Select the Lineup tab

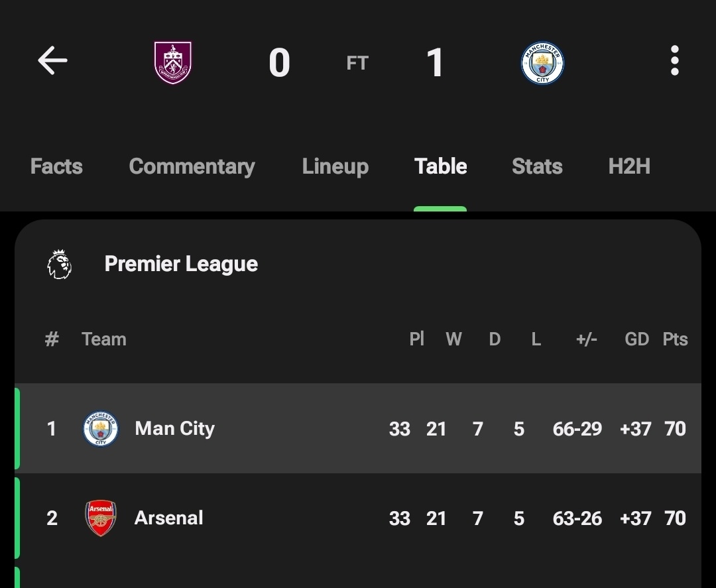[335, 166]
